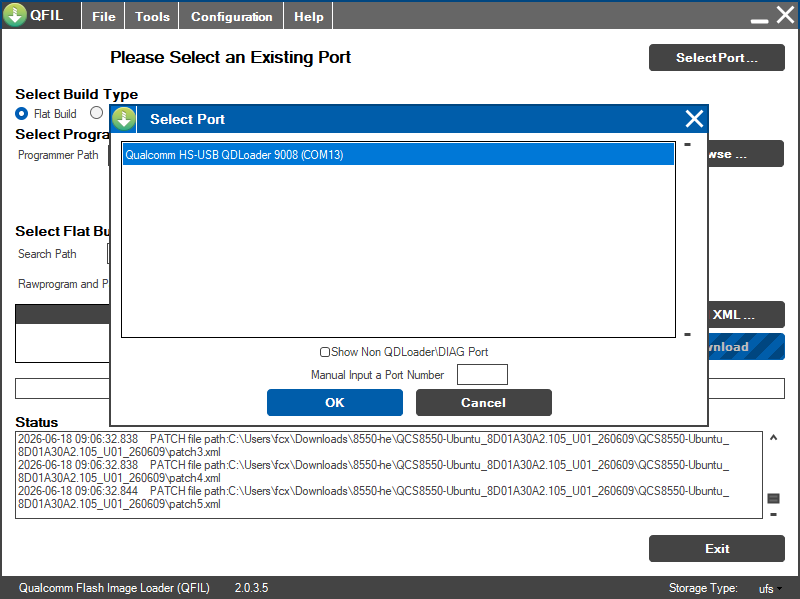Click the Search Path label
800x599 pixels.
[47, 254]
